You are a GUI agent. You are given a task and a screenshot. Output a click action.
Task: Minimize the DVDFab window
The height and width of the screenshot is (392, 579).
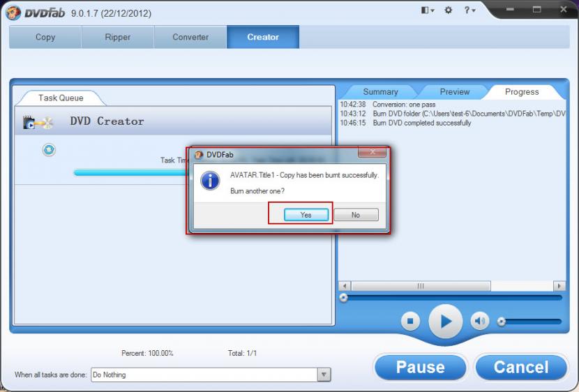point(510,9)
